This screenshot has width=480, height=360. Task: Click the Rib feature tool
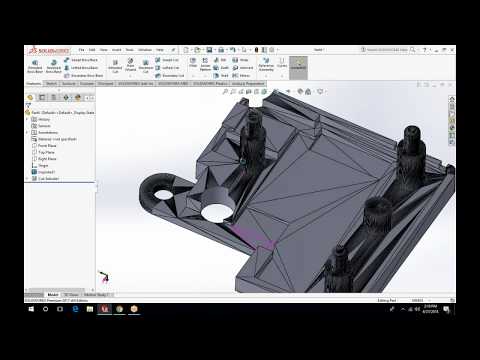(x=220, y=60)
